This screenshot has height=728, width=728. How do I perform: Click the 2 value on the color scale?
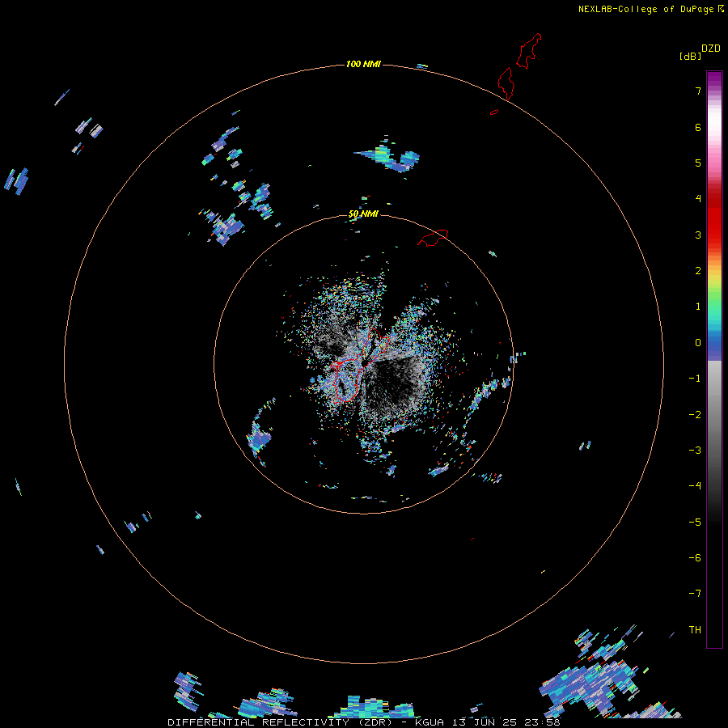pyautogui.click(x=698, y=271)
